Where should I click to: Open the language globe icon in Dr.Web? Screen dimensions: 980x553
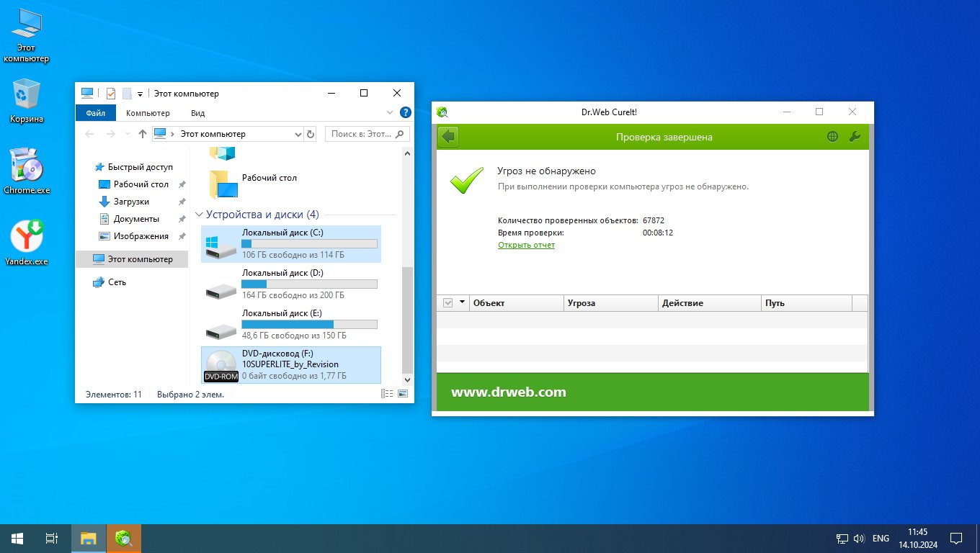[832, 137]
